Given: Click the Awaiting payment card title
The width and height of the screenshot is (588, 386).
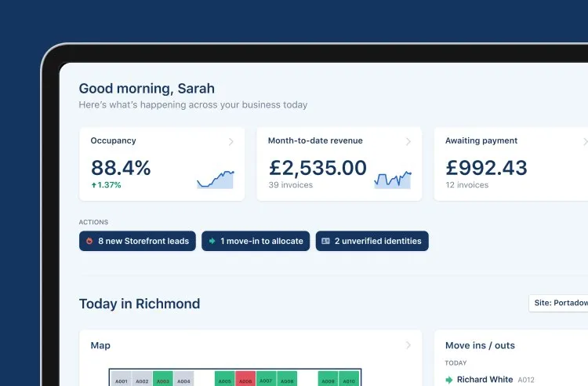Looking at the screenshot, I should (481, 140).
